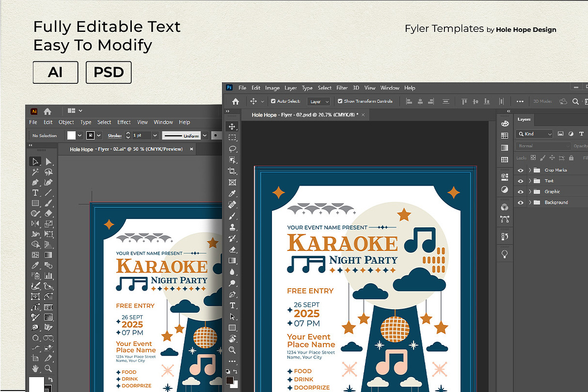Select Illustrator's Direct Selection tool

click(49, 162)
